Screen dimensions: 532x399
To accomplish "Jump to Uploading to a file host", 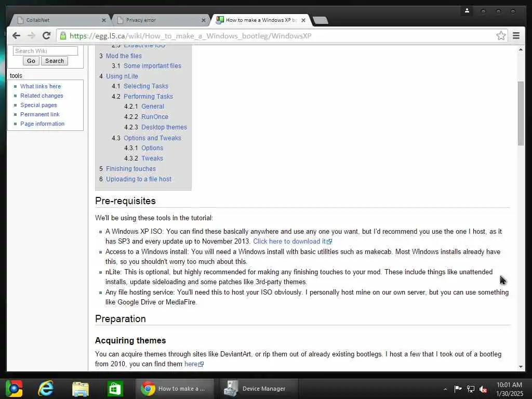I will (139, 179).
